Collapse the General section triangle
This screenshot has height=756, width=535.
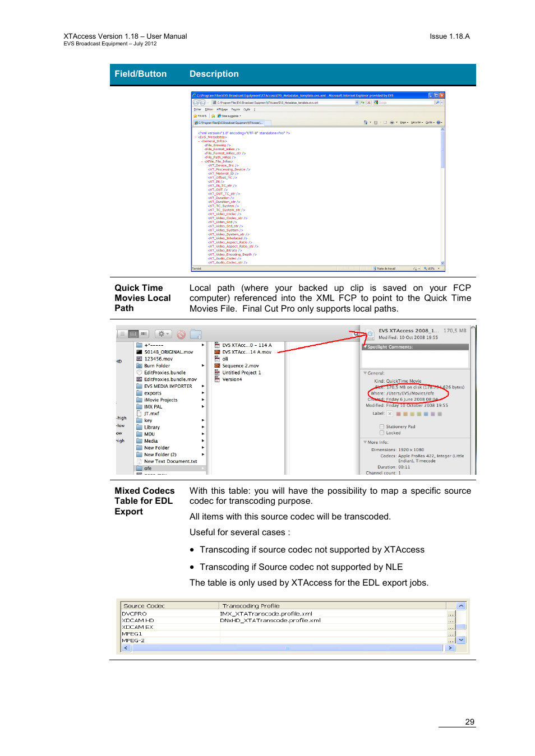coord(365,373)
